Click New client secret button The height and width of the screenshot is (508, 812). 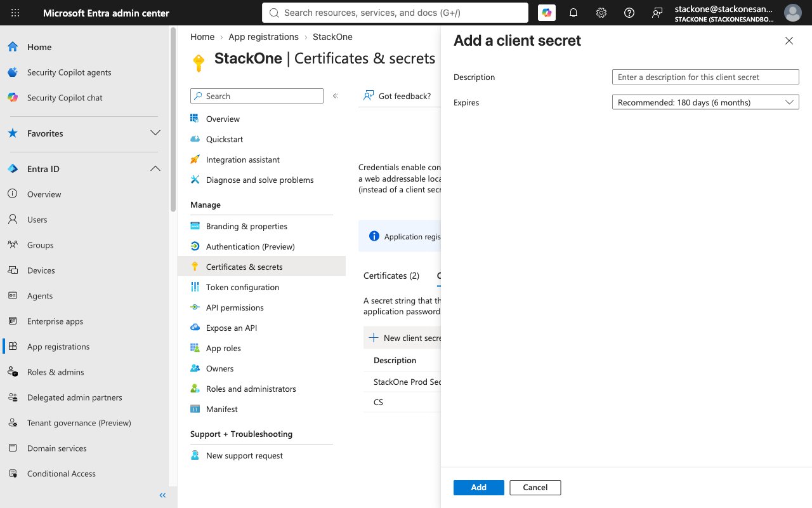(403, 338)
